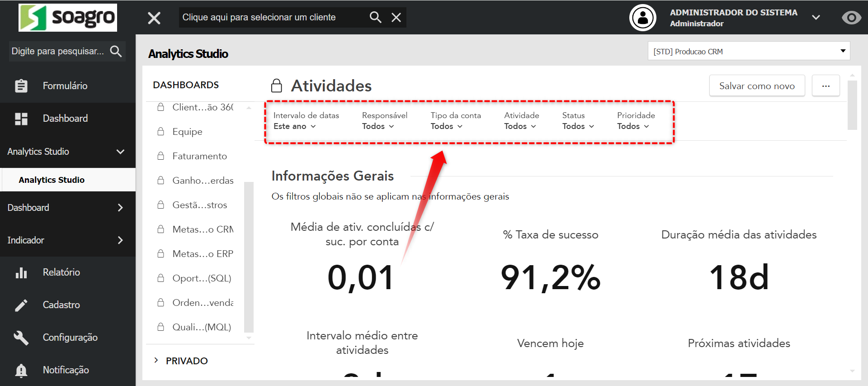Click the 18d duração média value
This screenshot has height=386, width=868.
tap(739, 277)
